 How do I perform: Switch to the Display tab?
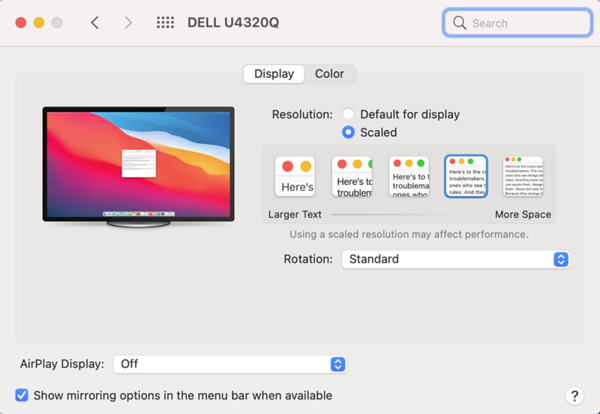274,74
